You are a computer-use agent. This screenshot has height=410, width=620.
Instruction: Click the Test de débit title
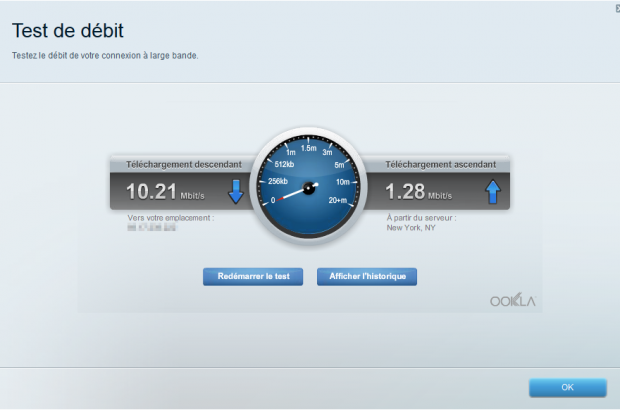point(68,30)
